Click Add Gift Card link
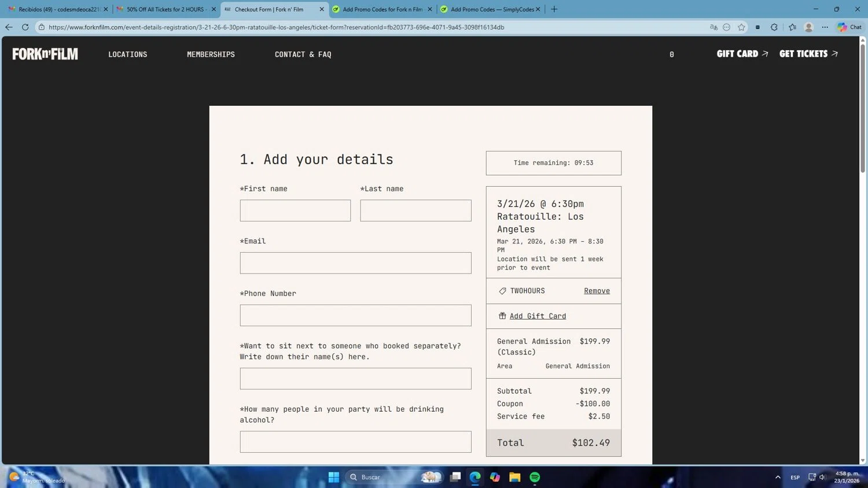The image size is (868, 488). [x=538, y=316]
